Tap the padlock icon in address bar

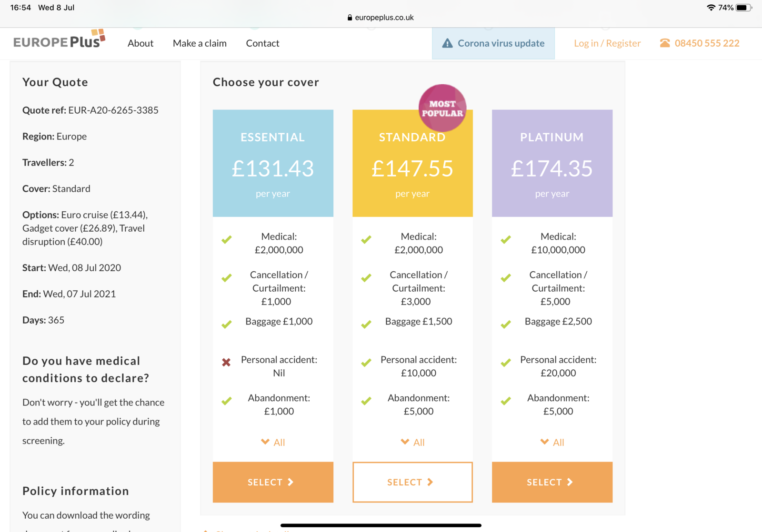coord(350,18)
